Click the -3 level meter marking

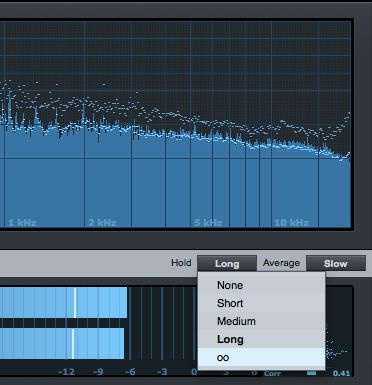point(162,372)
